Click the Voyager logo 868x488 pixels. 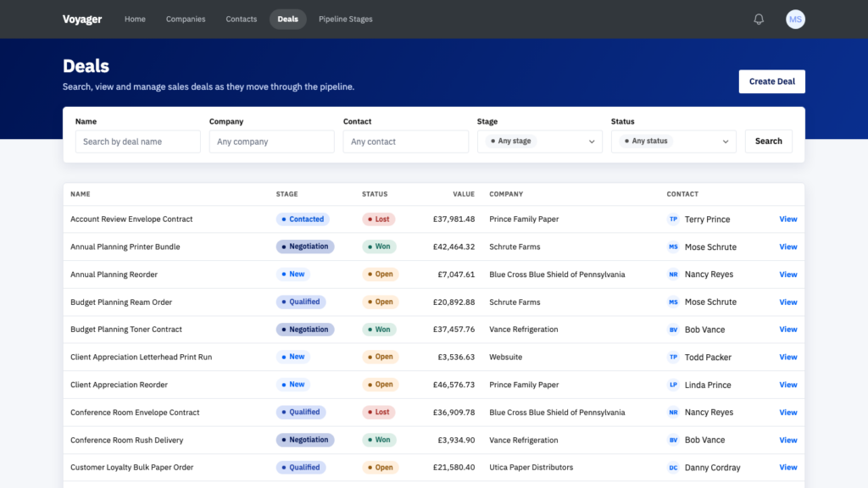(x=82, y=19)
